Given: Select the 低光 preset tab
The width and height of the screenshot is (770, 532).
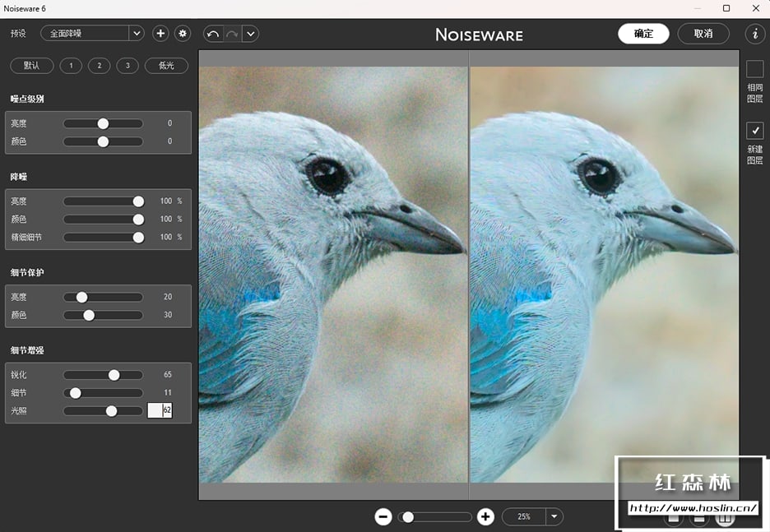Looking at the screenshot, I should tap(166, 66).
